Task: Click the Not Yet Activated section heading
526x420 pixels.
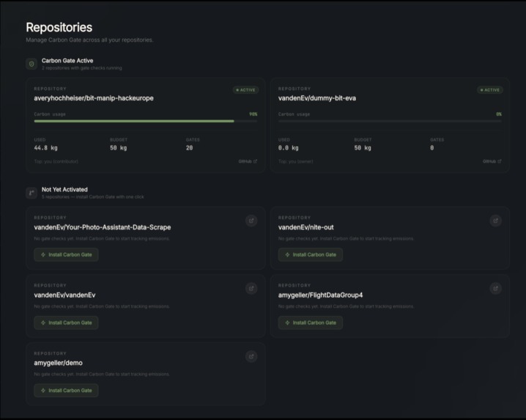Action: [x=64, y=189]
